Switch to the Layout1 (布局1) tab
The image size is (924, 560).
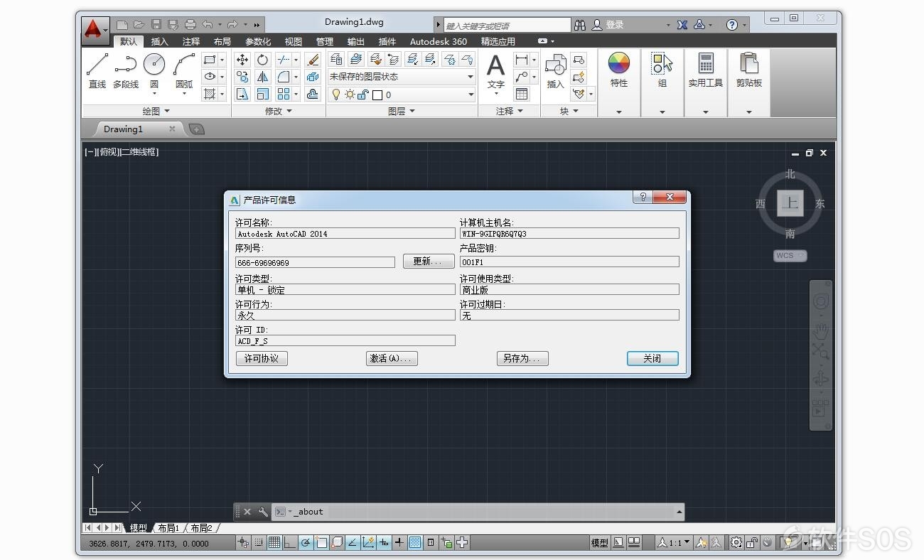tap(168, 528)
